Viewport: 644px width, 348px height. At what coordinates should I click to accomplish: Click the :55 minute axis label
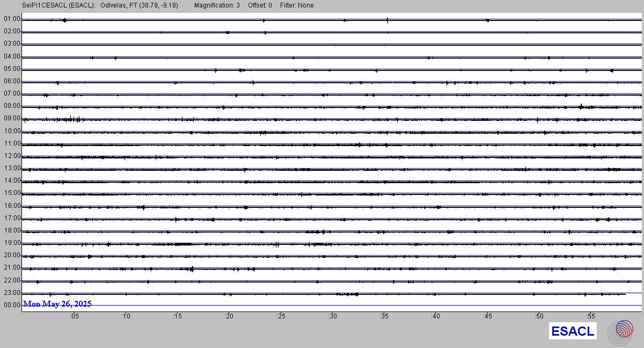click(591, 316)
